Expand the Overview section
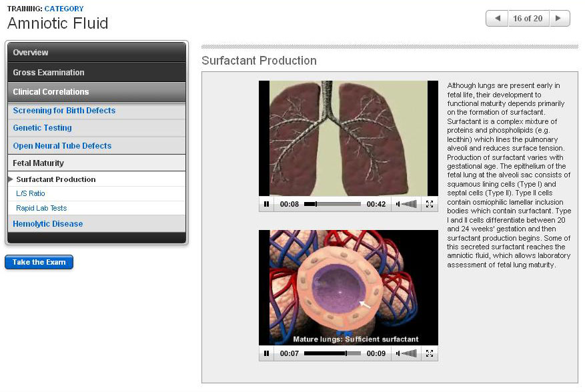The image size is (585, 392). tap(96, 53)
